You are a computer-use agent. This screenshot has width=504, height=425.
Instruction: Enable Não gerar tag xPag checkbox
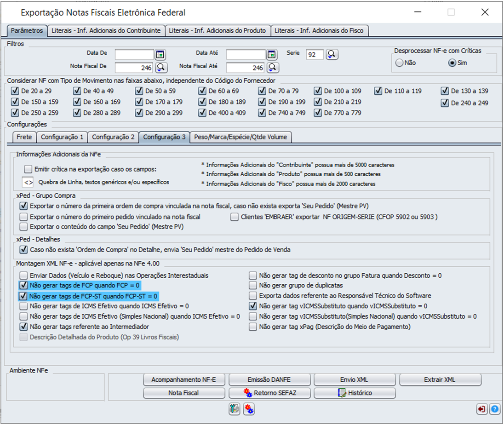pyautogui.click(x=253, y=327)
